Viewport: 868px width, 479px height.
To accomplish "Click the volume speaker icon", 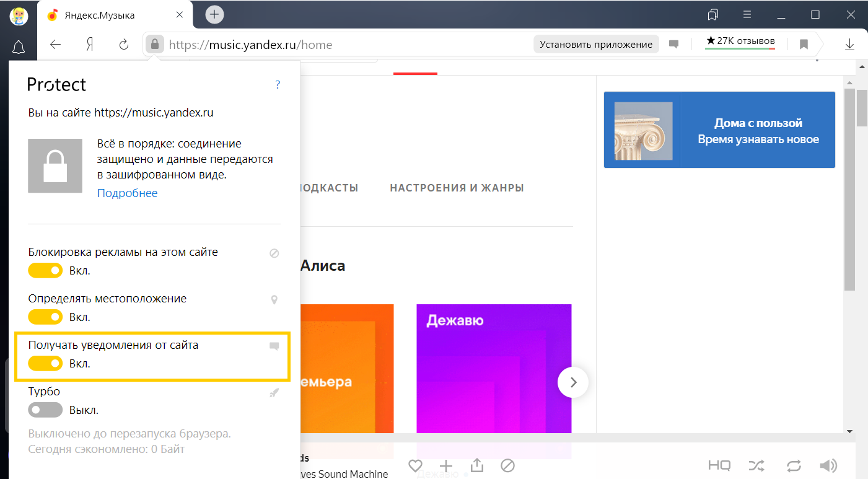I will tap(828, 465).
